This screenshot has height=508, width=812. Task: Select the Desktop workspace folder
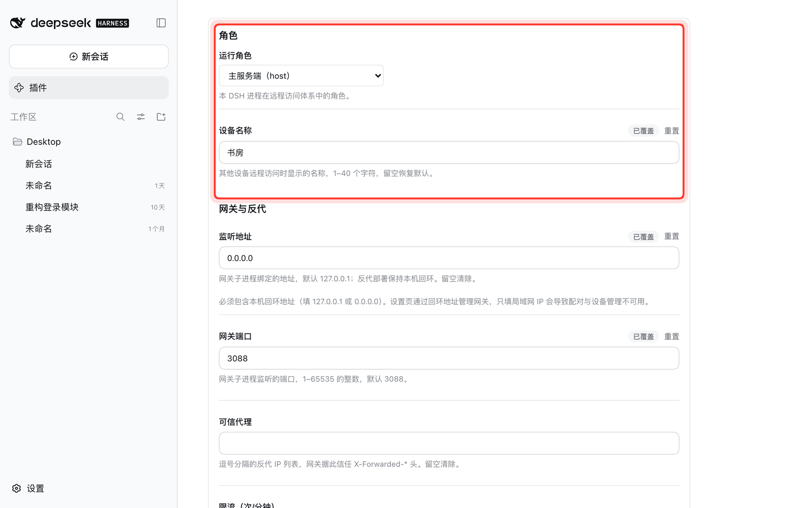(89, 142)
